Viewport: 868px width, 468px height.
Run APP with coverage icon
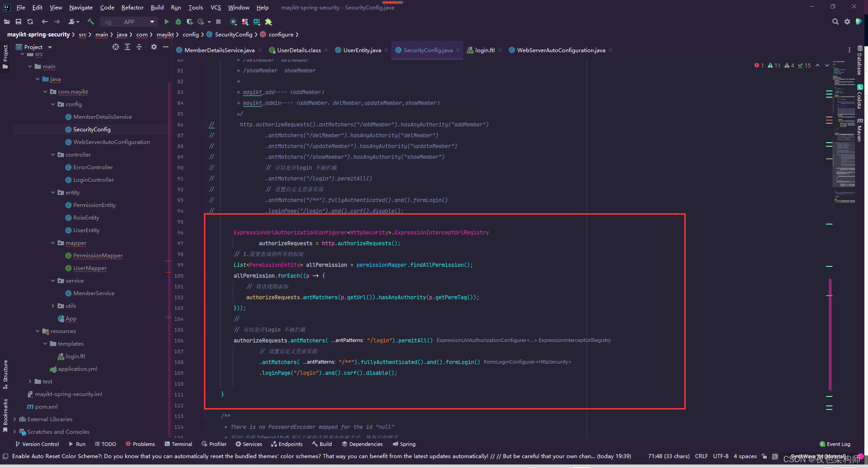point(190,22)
